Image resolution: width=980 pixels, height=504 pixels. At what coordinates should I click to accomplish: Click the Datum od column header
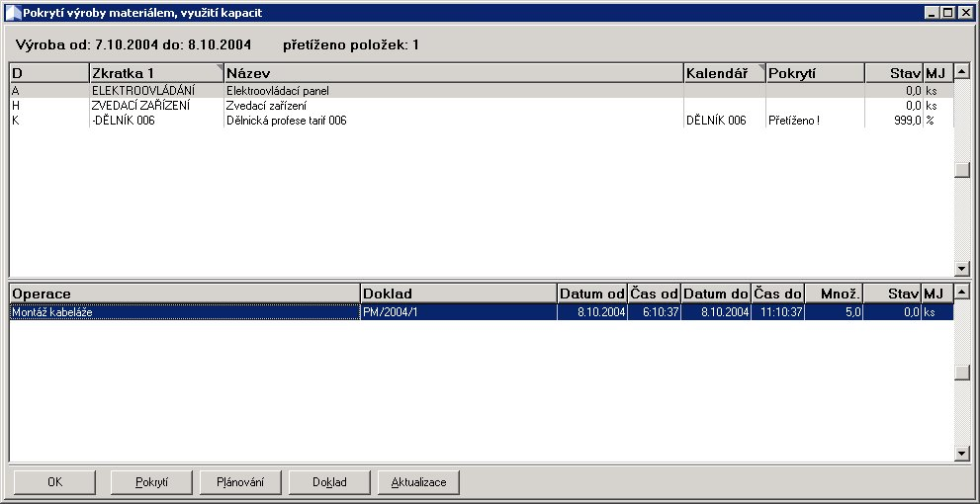coord(592,294)
